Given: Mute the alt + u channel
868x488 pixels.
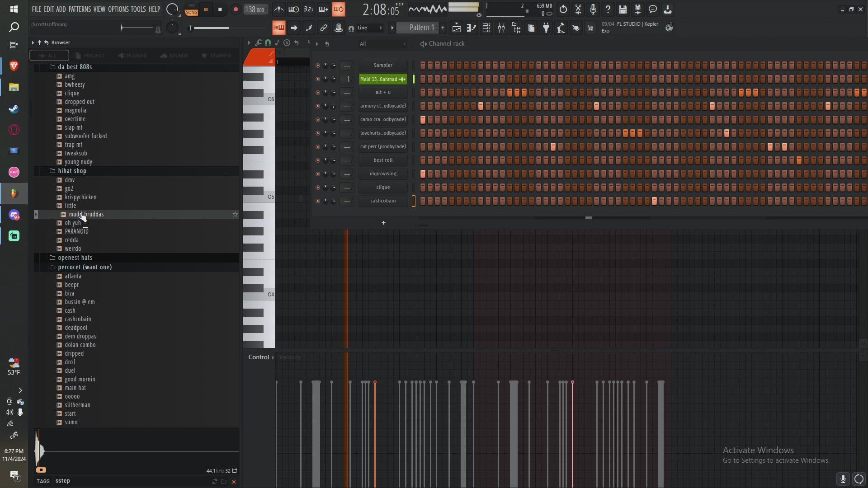Looking at the screenshot, I should point(318,93).
